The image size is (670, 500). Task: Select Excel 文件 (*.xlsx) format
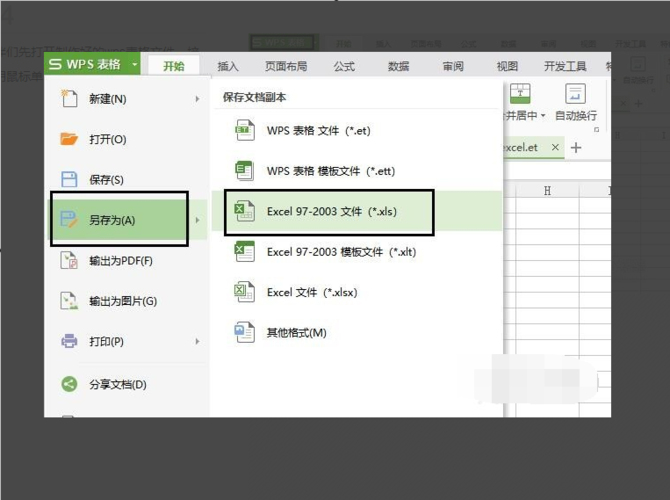coord(356,292)
